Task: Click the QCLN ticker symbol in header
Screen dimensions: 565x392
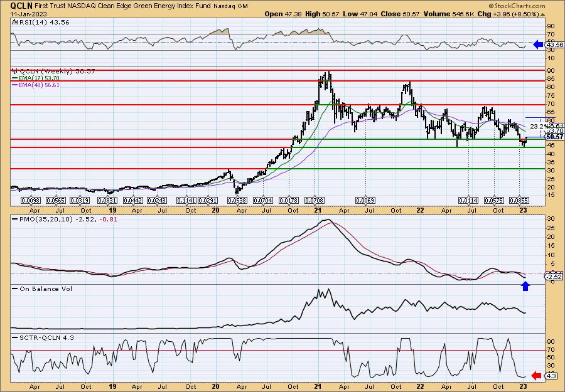Action: [21, 6]
